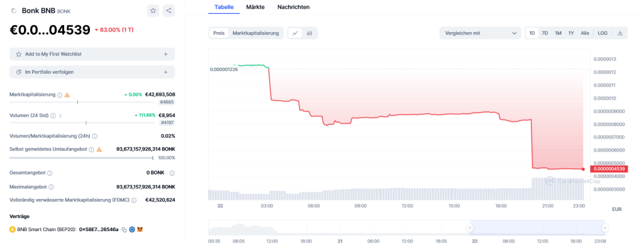Screen dimensions: 644x245
Task: Toggle chart to Marktkapitalisierung
Action: point(256,33)
